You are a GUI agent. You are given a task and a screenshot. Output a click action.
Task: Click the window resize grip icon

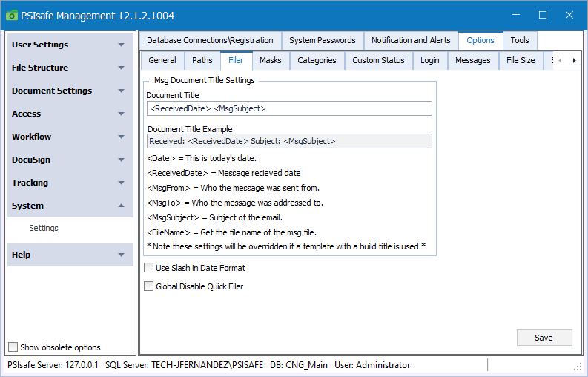(x=578, y=367)
